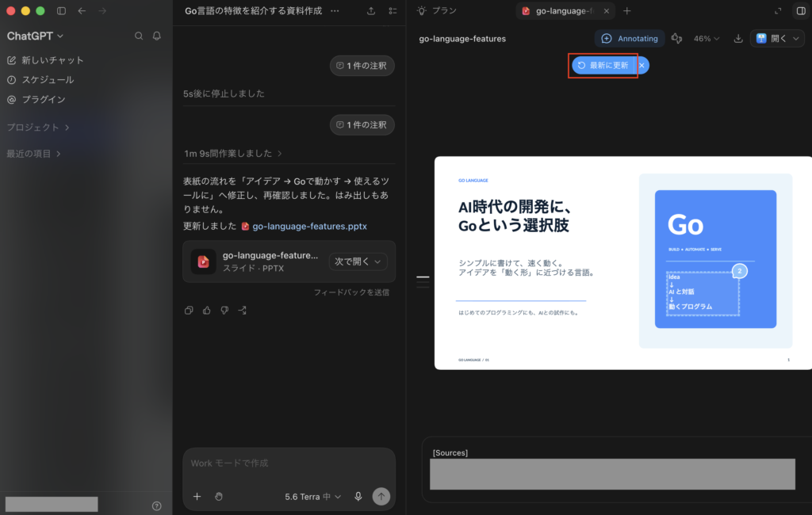The height and width of the screenshot is (515, 812).
Task: Click the microphone icon
Action: click(x=358, y=496)
